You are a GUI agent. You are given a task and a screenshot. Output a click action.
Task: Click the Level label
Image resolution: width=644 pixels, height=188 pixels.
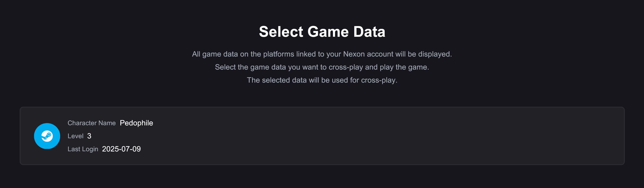75,136
